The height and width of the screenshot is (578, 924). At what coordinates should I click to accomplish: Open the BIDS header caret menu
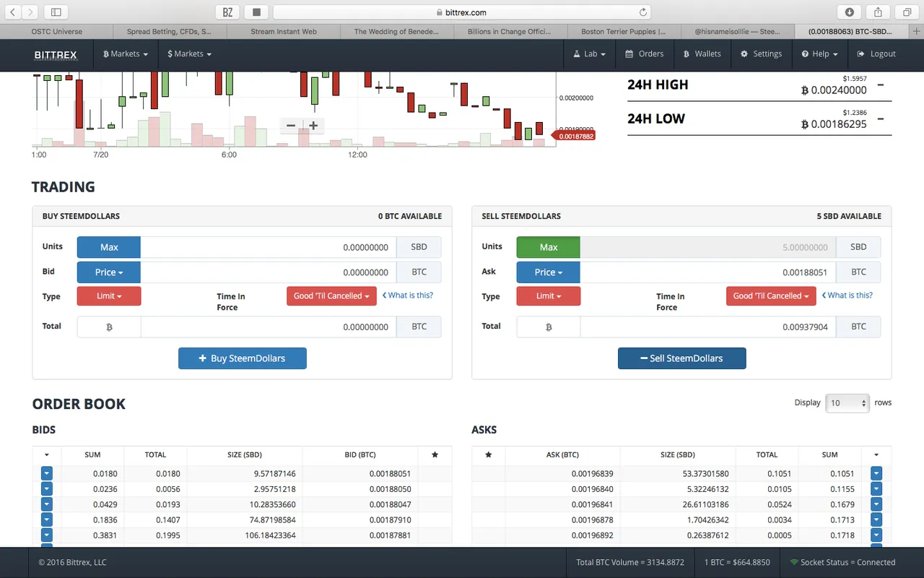tap(47, 454)
